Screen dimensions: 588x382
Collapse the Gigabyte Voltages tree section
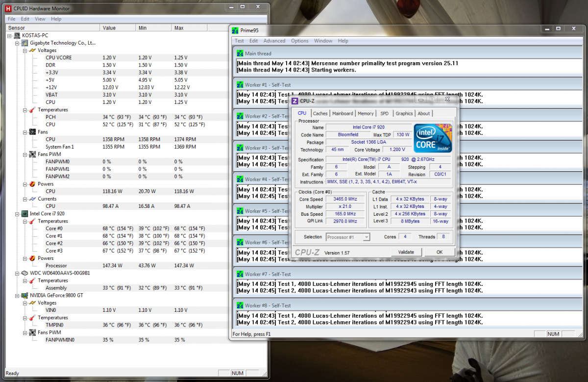click(x=25, y=50)
